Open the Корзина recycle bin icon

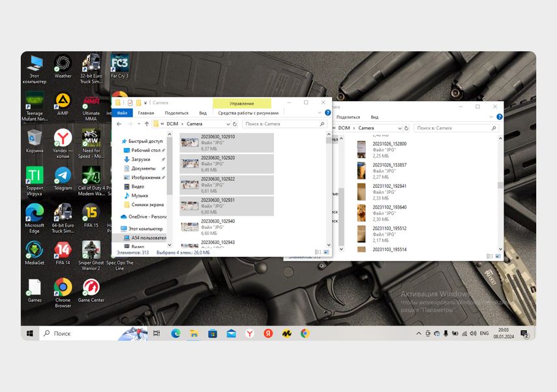pyautogui.click(x=35, y=141)
